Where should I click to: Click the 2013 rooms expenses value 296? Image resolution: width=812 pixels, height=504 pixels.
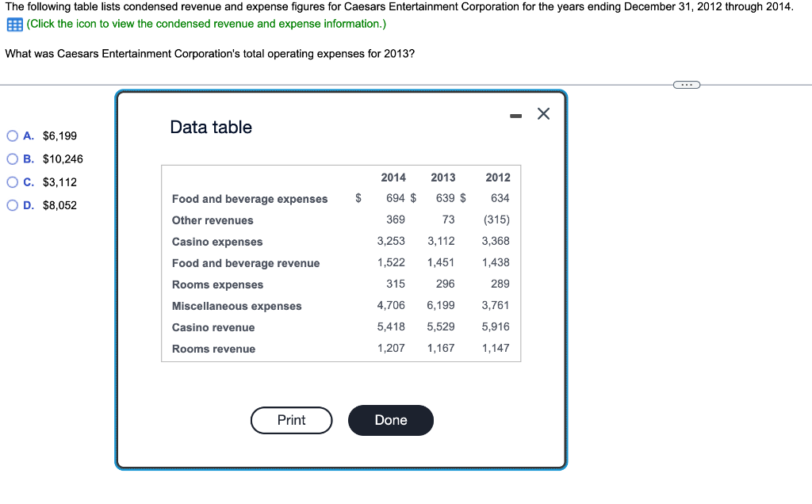point(445,284)
